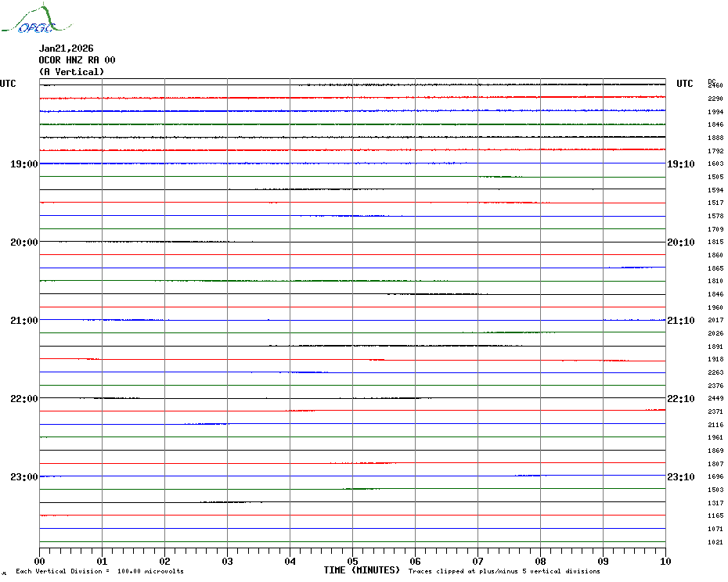Click the 22:10 time label on right
Screen dimensions: 728x582
pos(680,399)
